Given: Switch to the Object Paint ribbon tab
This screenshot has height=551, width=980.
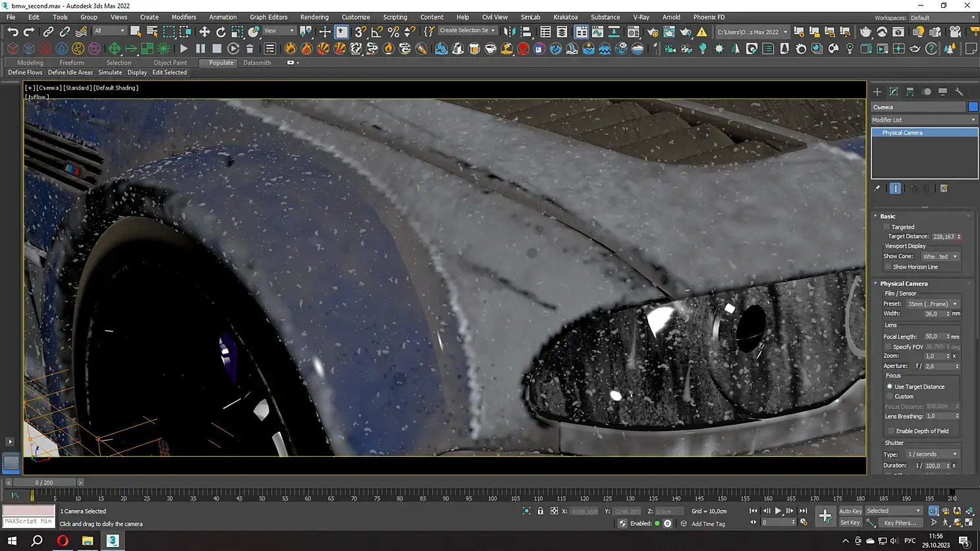Looking at the screenshot, I should tap(170, 63).
